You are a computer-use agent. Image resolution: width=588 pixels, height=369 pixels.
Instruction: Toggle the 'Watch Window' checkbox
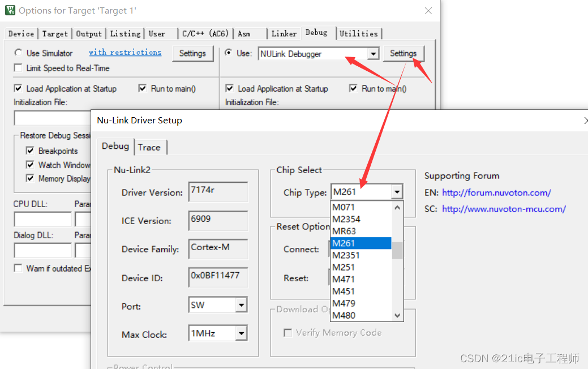[30, 165]
